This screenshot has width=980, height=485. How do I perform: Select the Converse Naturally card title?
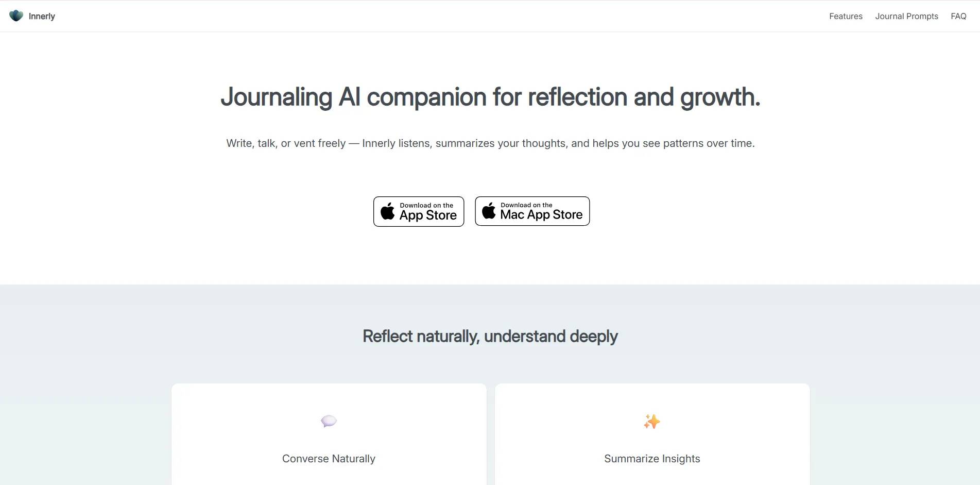pyautogui.click(x=329, y=459)
